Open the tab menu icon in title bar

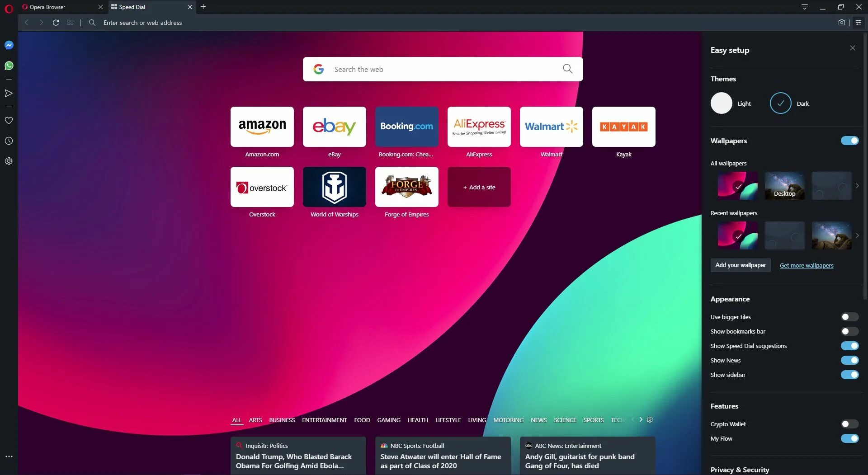805,7
